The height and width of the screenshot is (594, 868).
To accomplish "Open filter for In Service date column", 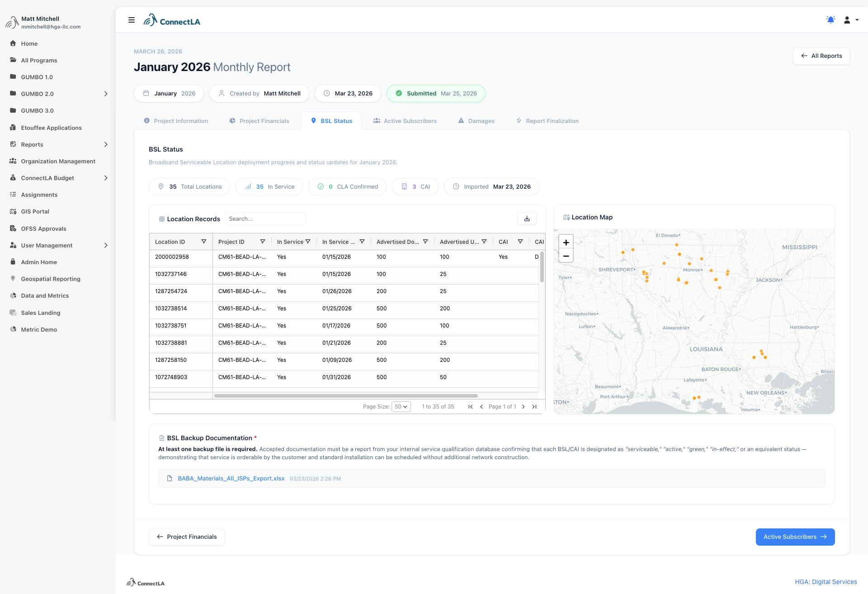I will click(x=362, y=242).
